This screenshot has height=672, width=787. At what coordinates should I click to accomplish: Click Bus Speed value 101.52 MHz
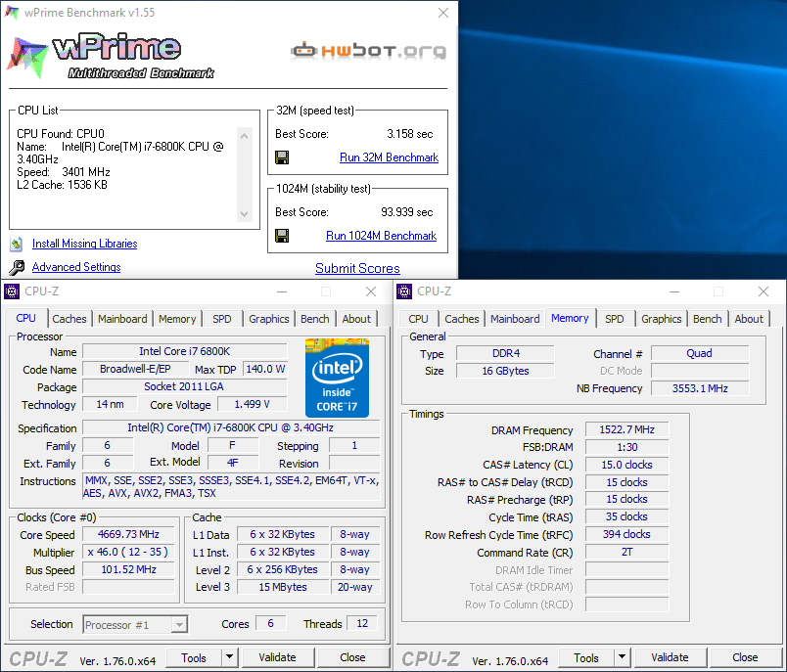click(x=128, y=569)
